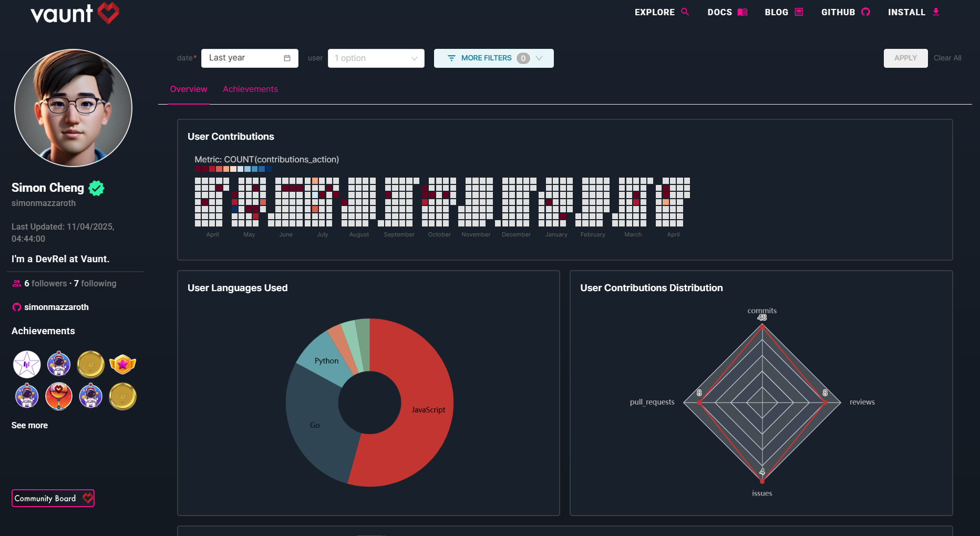Click the MORE FILTERS button

(x=493, y=58)
